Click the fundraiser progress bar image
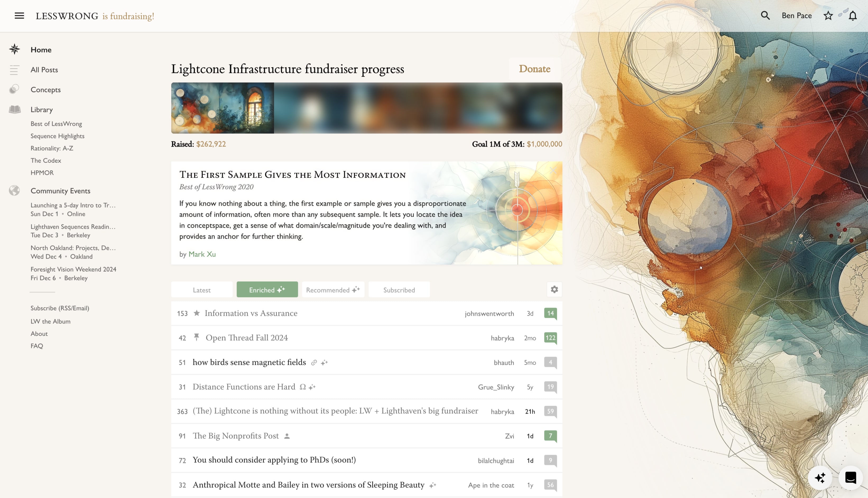Image resolution: width=868 pixels, height=498 pixels. (366, 108)
